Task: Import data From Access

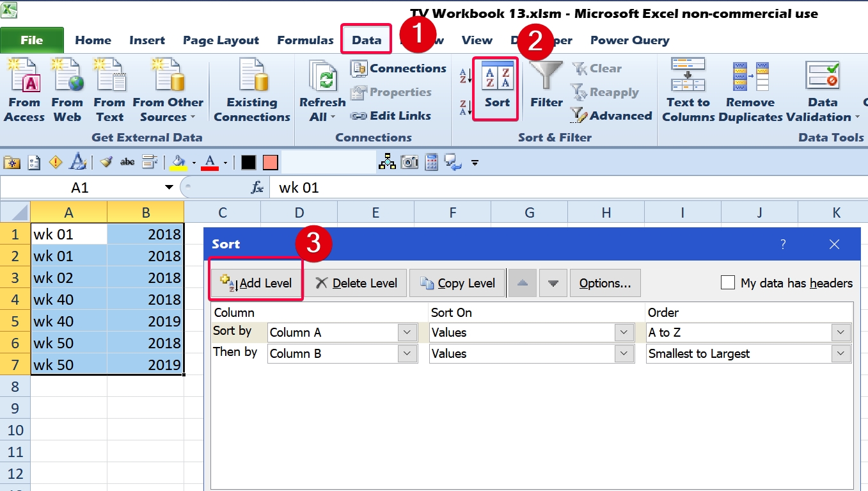Action: click(x=24, y=90)
